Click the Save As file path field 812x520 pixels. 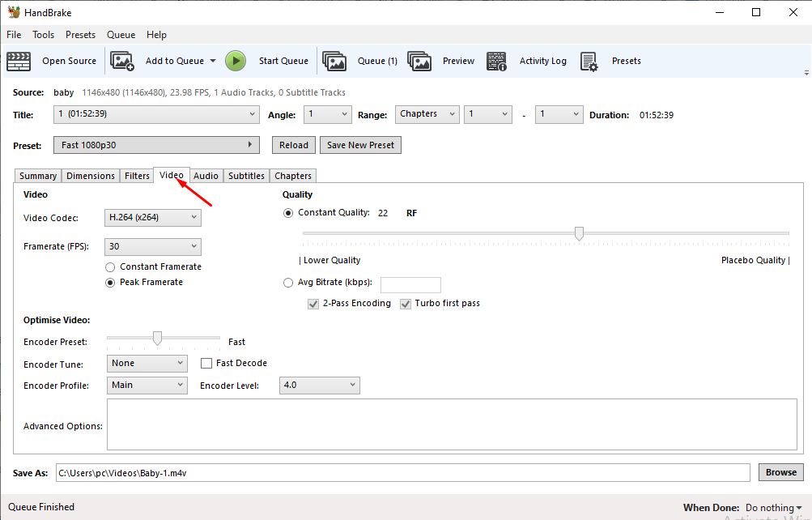(402, 472)
